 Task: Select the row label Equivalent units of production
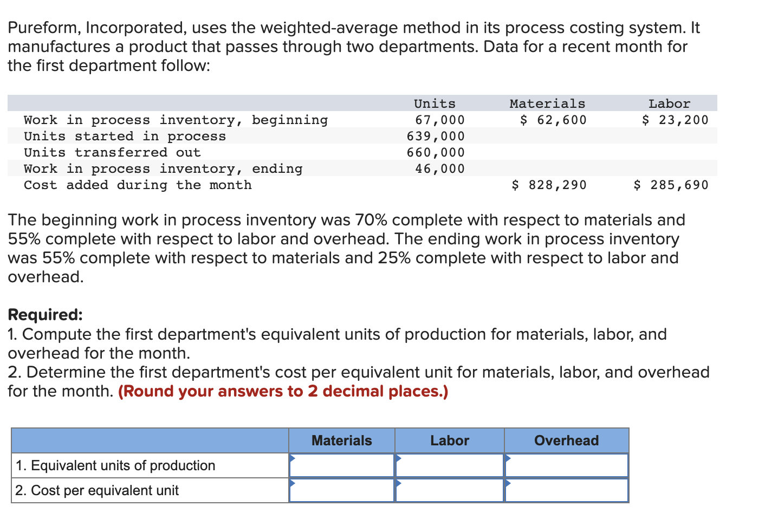click(x=115, y=465)
